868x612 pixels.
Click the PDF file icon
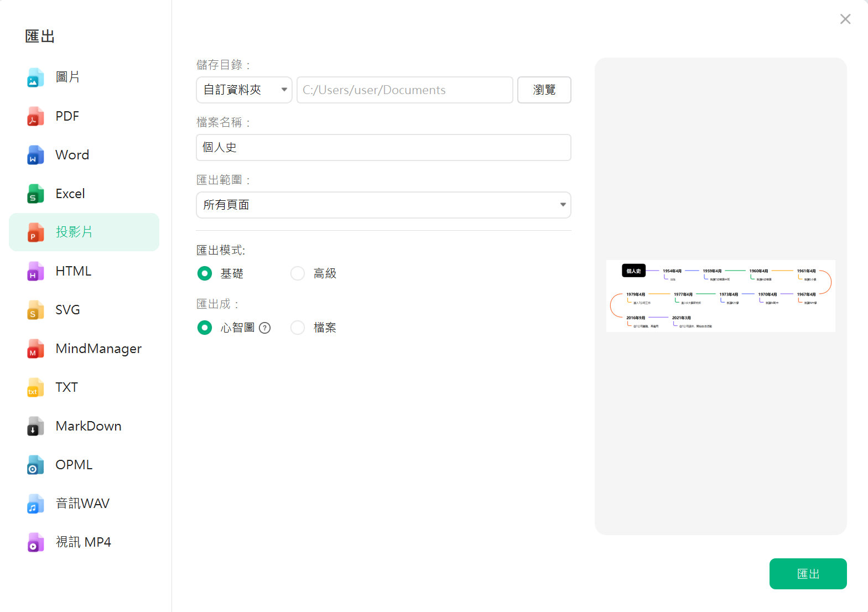click(35, 116)
